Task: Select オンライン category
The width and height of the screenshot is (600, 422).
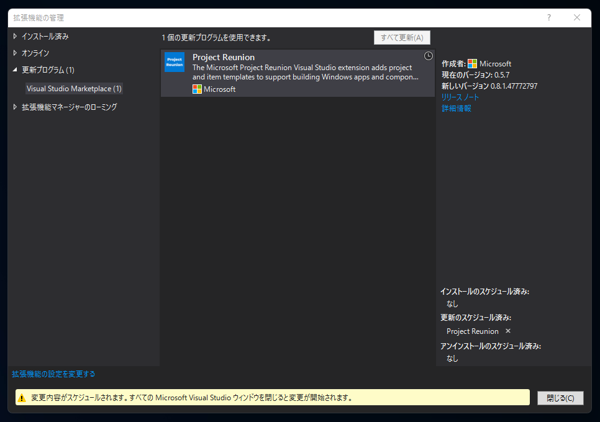Action: 35,53
